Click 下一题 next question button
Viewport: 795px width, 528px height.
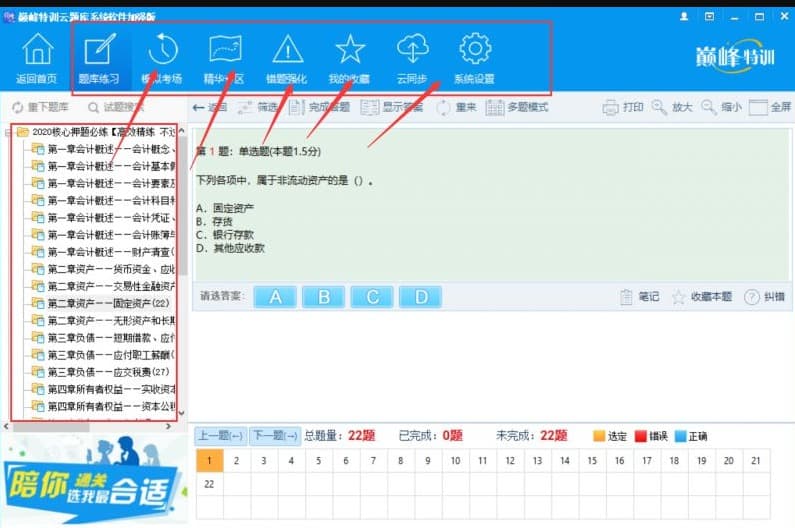click(x=275, y=436)
